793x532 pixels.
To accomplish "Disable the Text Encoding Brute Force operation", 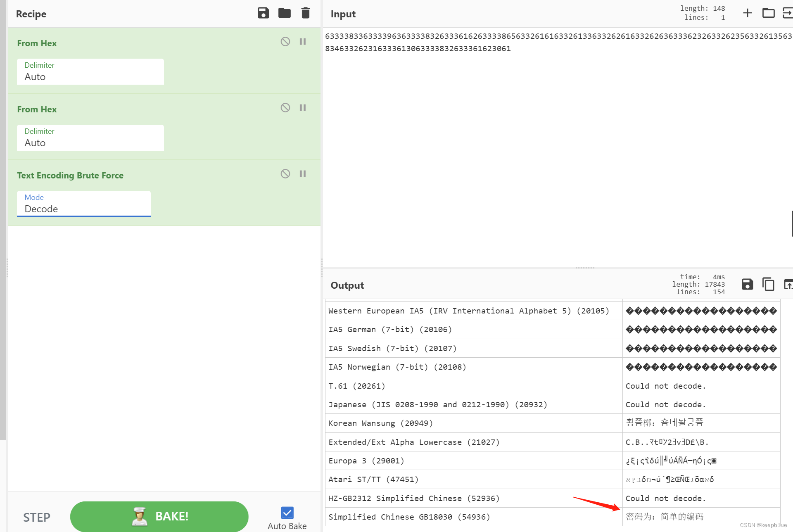I will point(285,174).
